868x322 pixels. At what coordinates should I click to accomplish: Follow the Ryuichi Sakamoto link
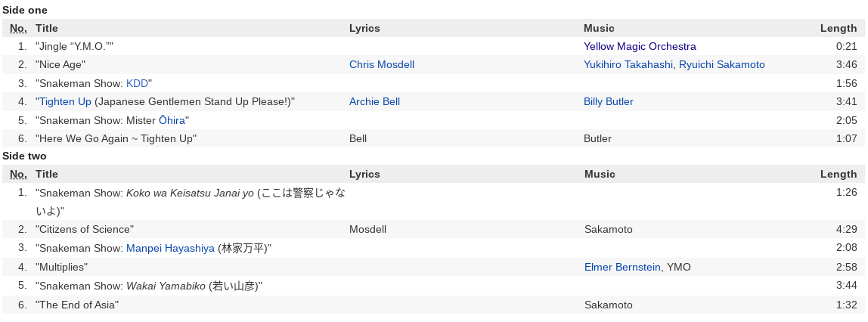[722, 65]
